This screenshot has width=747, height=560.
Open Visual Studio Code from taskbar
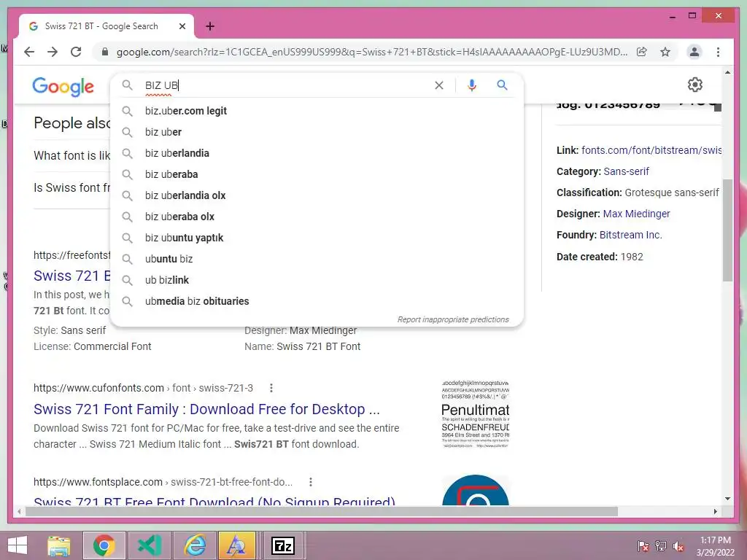149,545
